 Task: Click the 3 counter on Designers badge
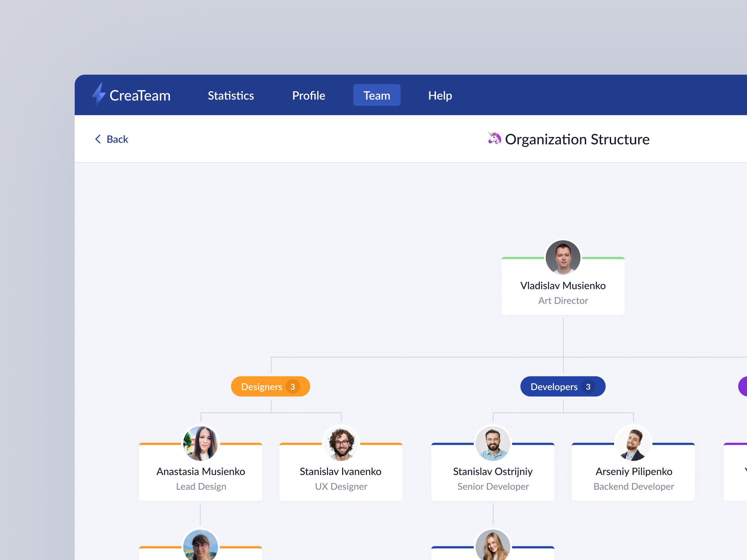[x=293, y=386]
